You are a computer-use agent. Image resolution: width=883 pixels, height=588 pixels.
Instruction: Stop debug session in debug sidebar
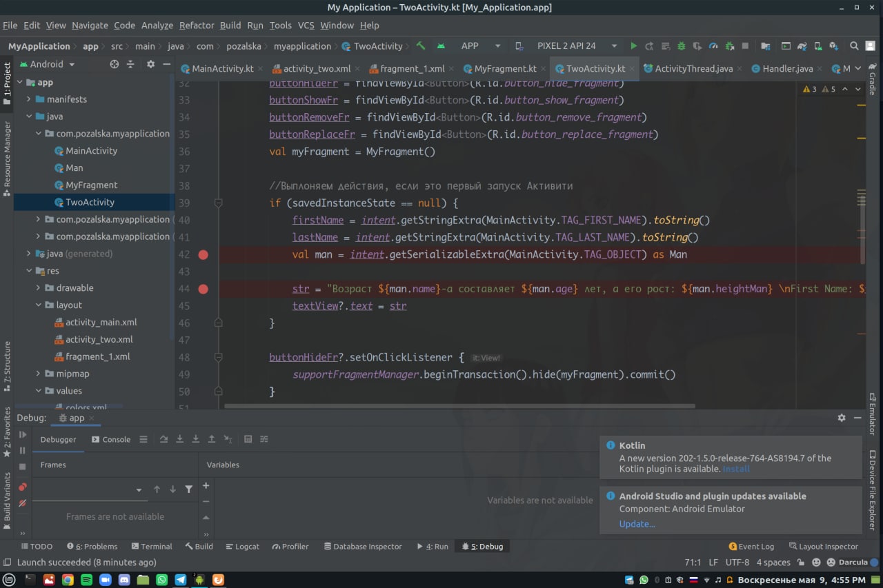click(x=23, y=467)
